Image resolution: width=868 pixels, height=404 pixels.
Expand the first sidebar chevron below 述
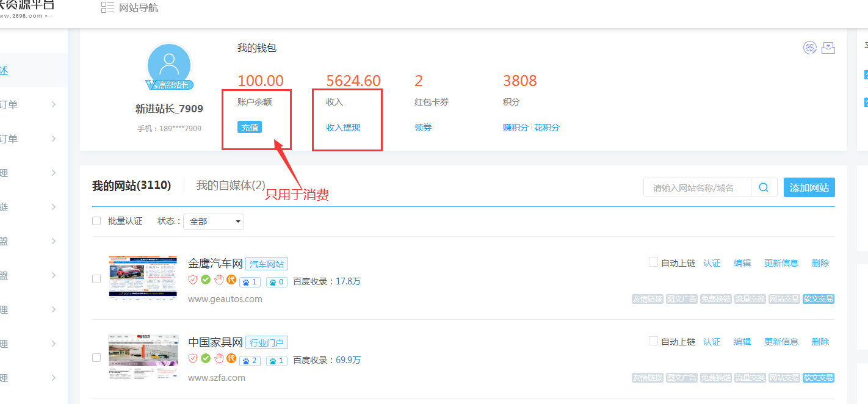click(x=54, y=105)
